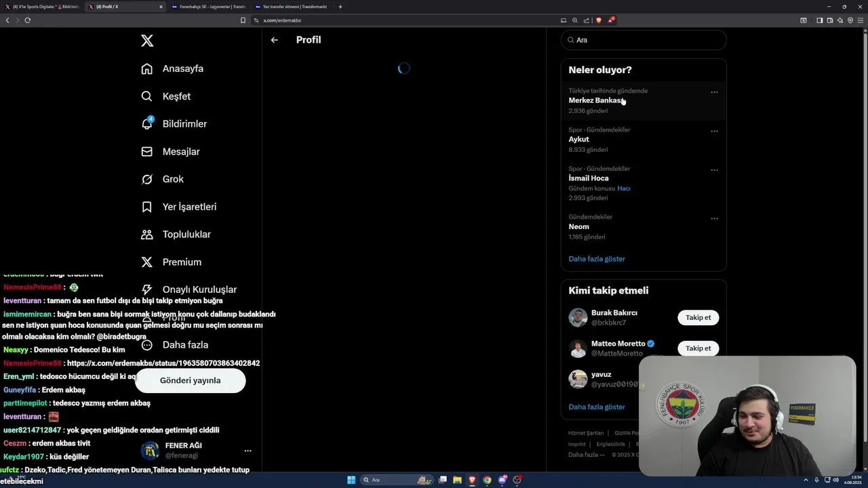Viewport: 868px width, 488px height.
Task: Open Grok from sidebar
Action: point(162,179)
